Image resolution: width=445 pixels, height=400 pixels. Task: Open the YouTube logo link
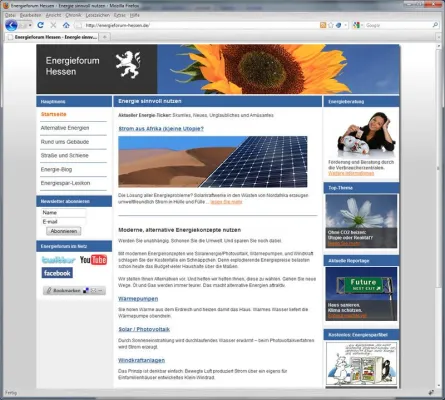(x=93, y=260)
